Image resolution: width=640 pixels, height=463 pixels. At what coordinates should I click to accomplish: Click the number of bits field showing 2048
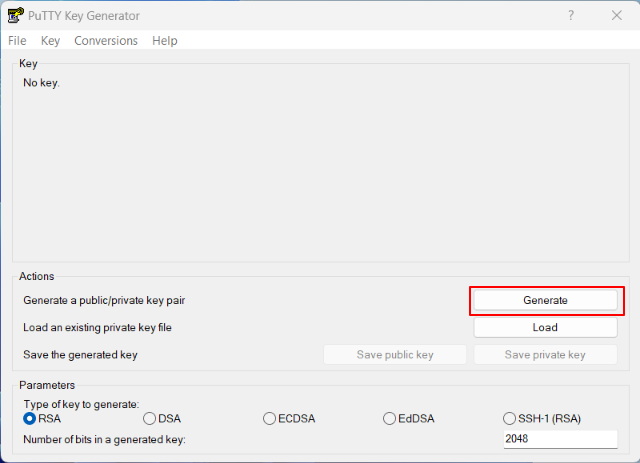(x=560, y=439)
